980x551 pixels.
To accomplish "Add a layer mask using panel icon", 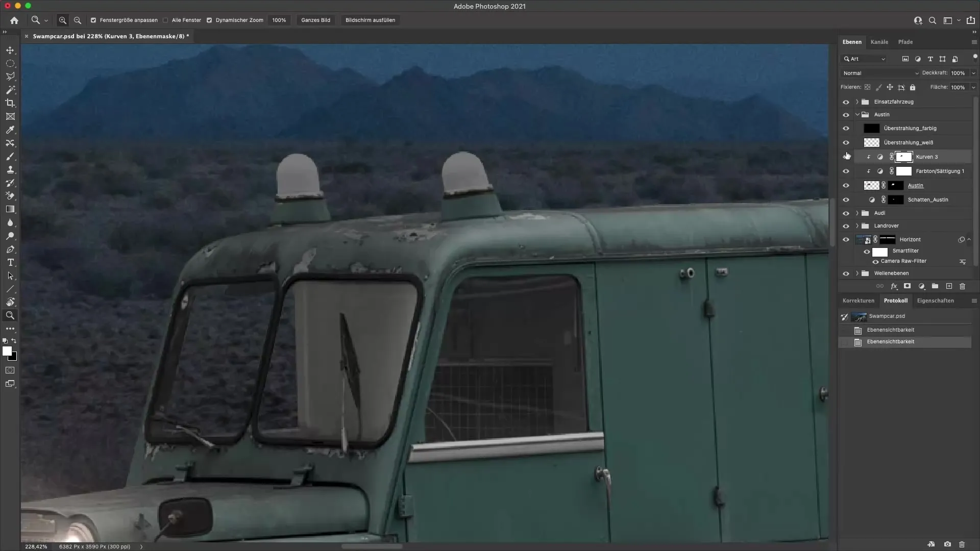I will [907, 286].
